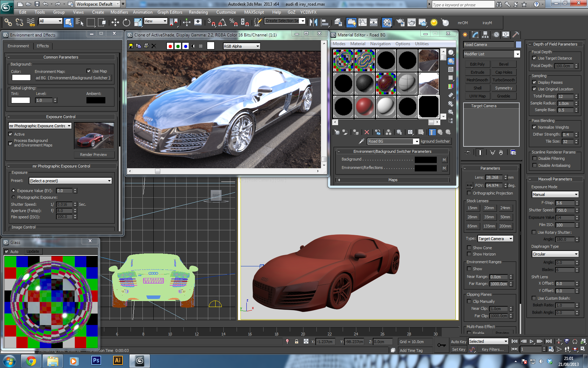588x368 pixels.
Task: Open the All selection filter dropdown
Action: (x=51, y=21)
